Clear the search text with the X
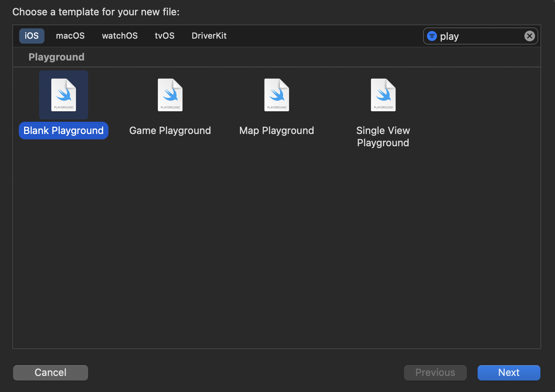555x392 pixels. click(x=530, y=36)
